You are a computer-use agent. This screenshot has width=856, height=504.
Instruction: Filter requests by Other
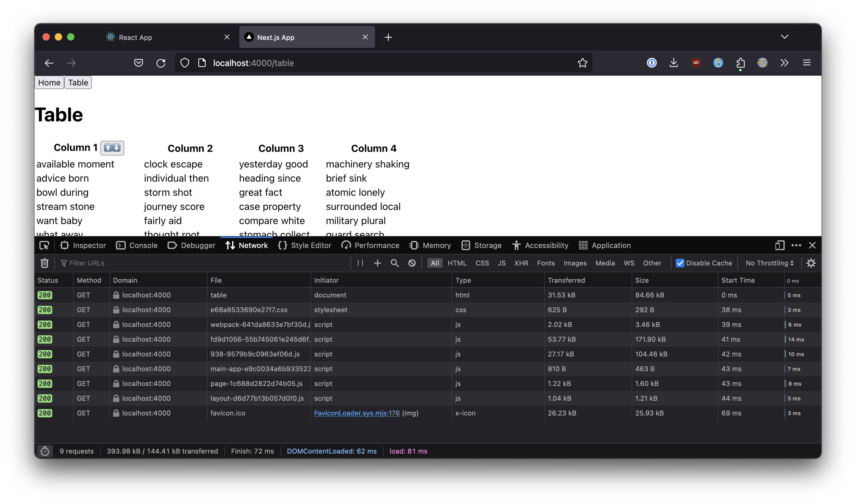pos(652,263)
